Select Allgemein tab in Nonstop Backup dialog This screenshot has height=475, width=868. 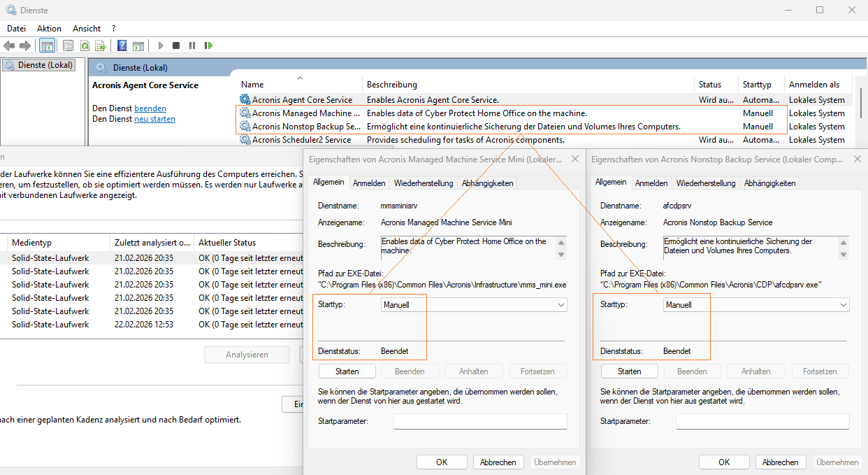[x=611, y=182]
